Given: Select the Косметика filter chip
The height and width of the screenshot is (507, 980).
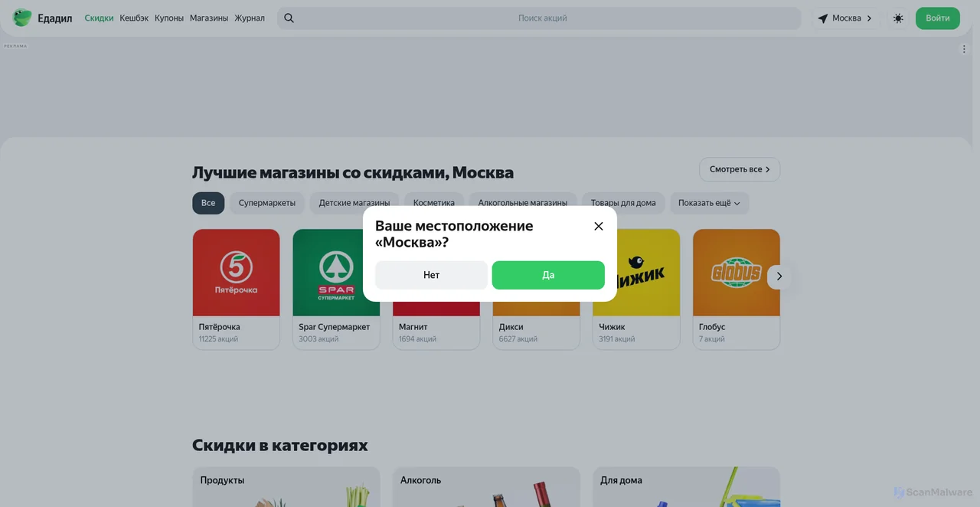Looking at the screenshot, I should point(434,203).
